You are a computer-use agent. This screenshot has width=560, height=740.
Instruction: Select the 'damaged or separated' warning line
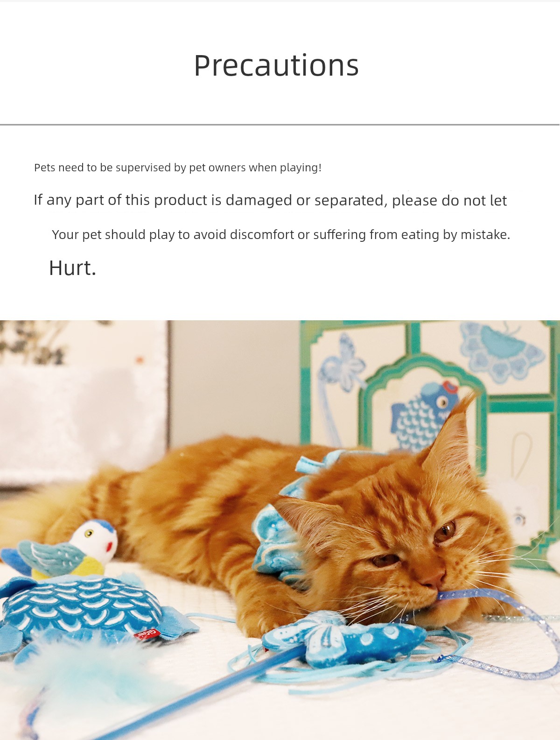[270, 200]
